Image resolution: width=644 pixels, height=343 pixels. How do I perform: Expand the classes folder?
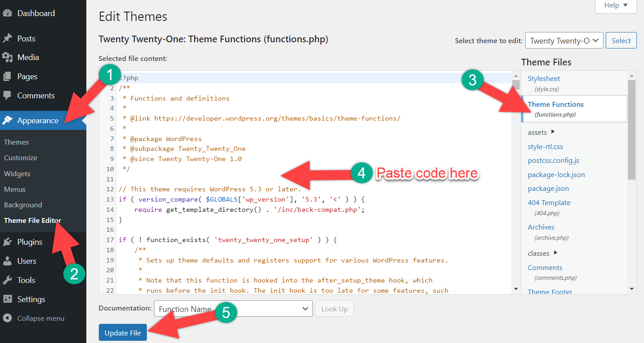[543, 254]
